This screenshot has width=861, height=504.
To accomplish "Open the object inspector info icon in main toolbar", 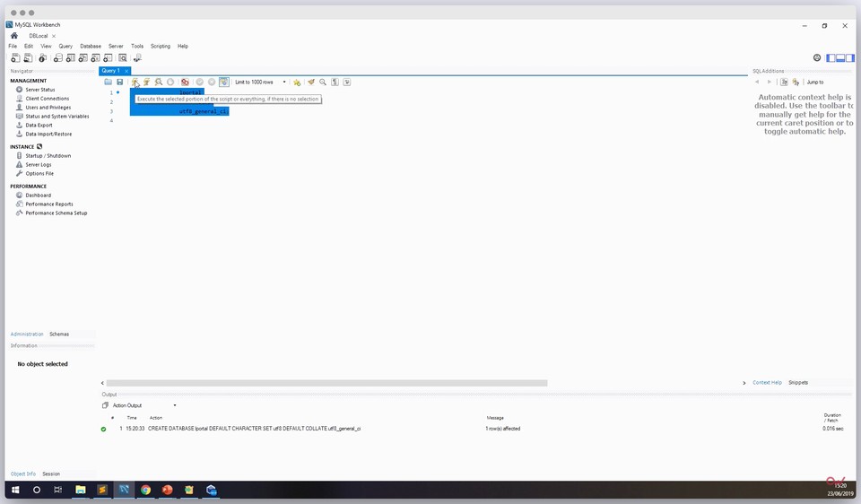I will [x=42, y=57].
